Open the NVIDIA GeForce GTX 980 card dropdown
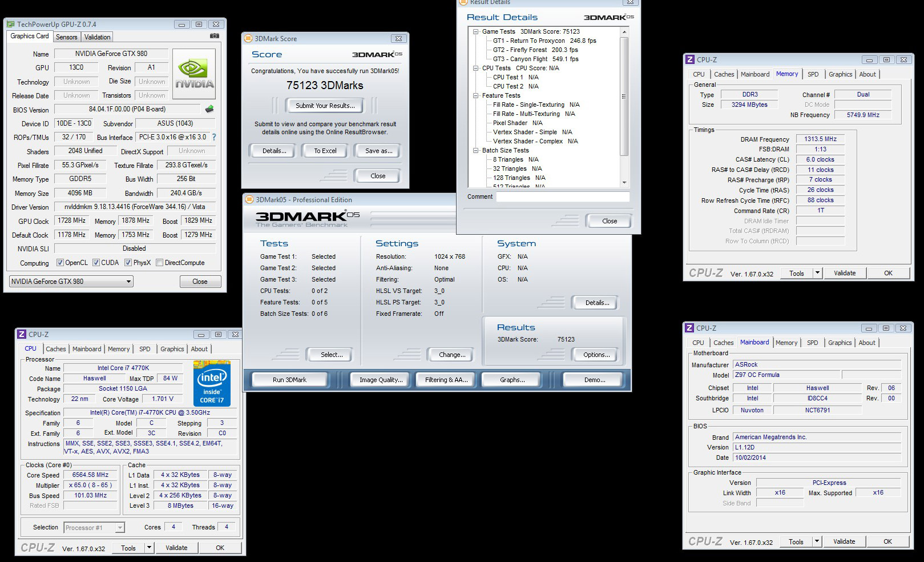Screen dimensions: 924x562 pos(71,281)
